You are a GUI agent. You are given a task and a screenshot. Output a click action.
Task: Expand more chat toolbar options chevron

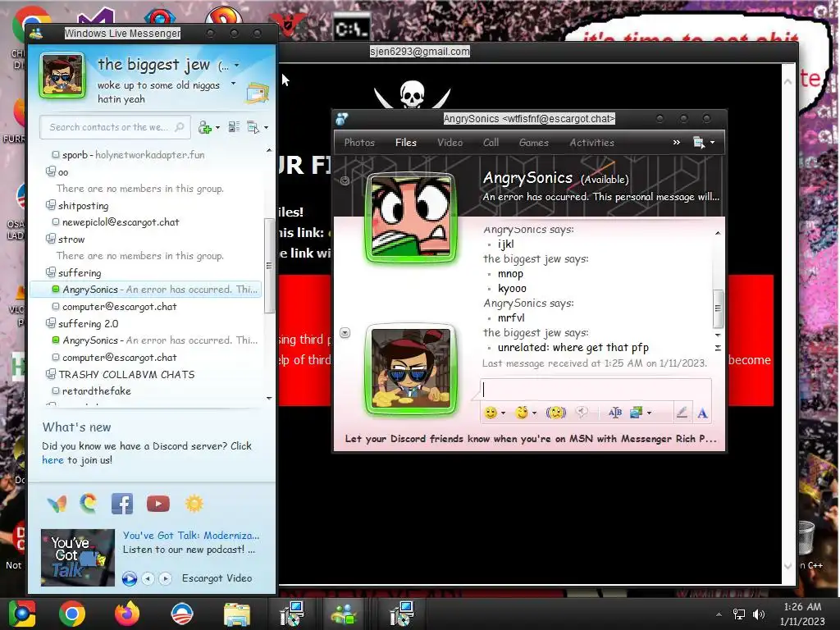pos(676,143)
